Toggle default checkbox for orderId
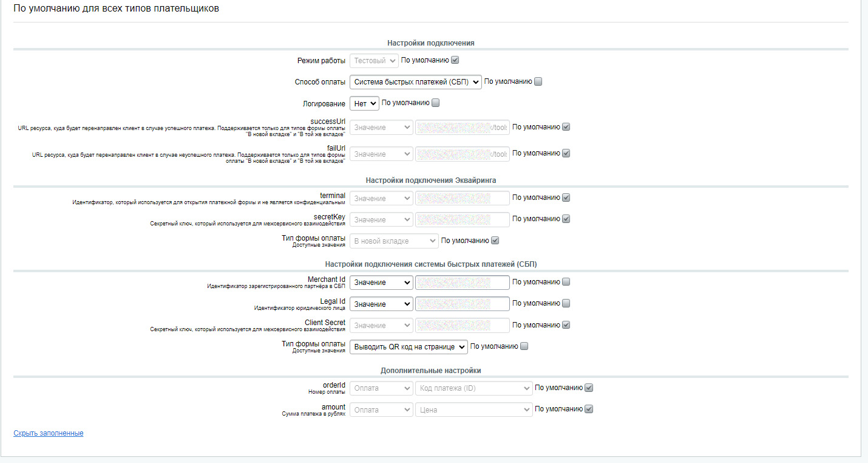The width and height of the screenshot is (868, 463). (x=588, y=388)
